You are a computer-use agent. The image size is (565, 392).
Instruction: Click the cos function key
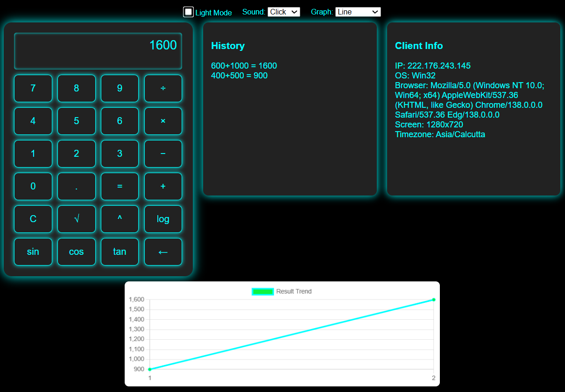pos(77,252)
